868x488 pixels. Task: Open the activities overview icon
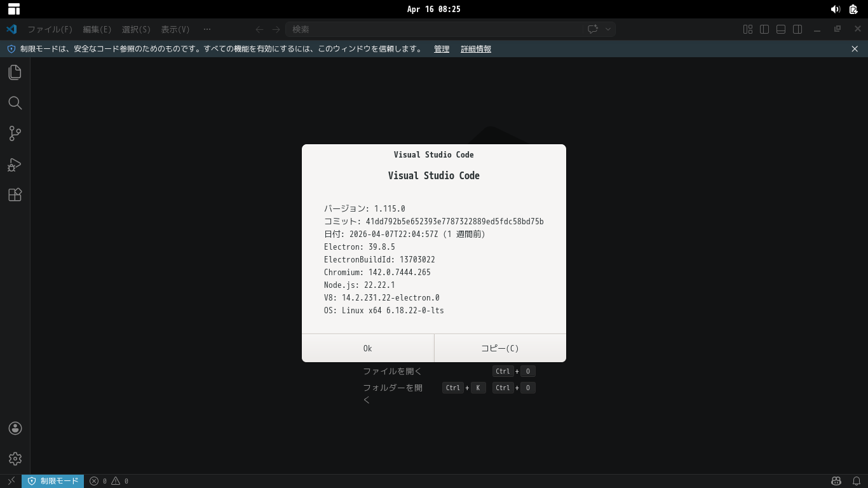click(x=14, y=10)
